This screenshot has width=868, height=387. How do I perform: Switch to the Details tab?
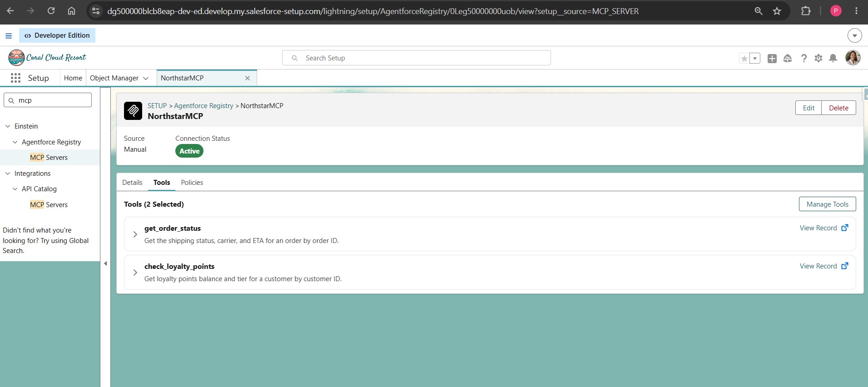pyautogui.click(x=132, y=183)
